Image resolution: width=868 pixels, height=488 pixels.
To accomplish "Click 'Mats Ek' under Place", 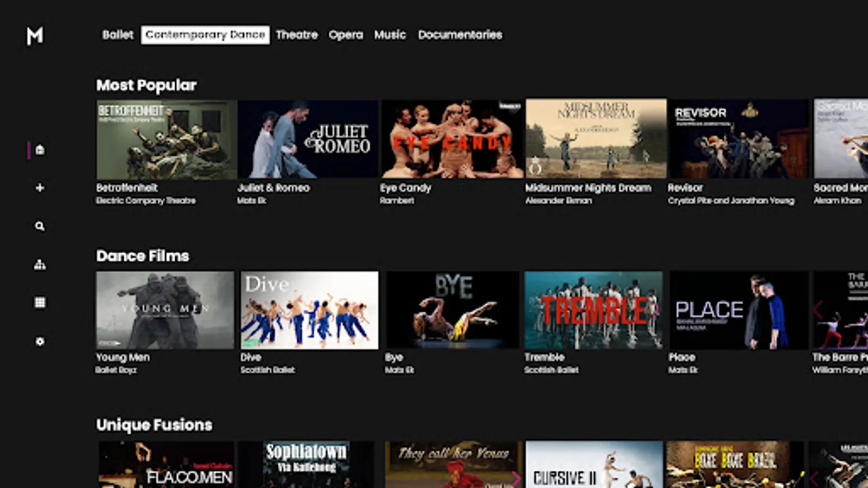I will tap(683, 370).
